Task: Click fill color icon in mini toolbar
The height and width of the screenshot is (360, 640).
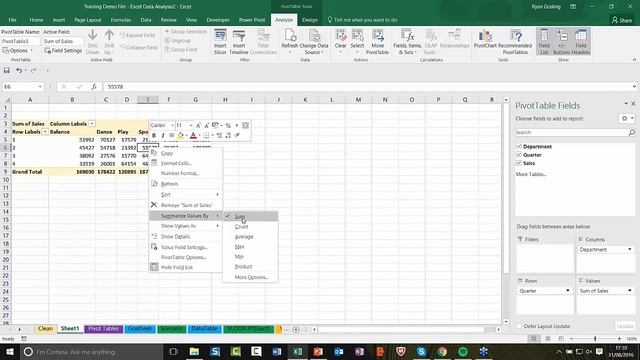Action: [180, 135]
